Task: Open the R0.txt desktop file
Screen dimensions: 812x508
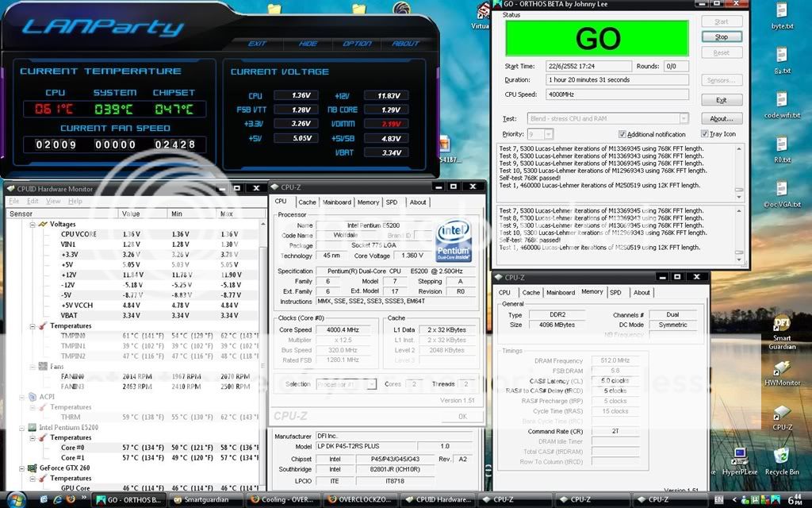Action: point(782,147)
